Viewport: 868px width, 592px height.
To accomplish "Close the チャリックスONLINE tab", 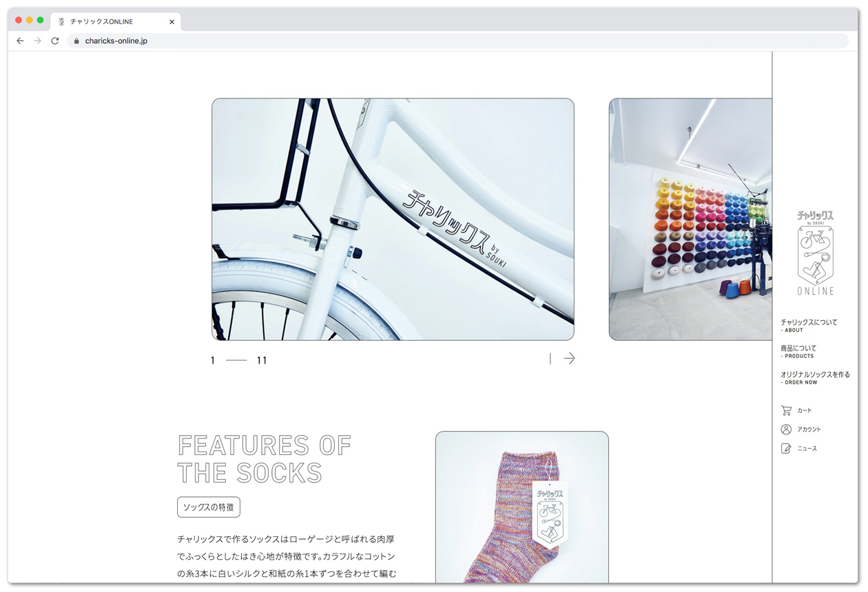I will (x=172, y=22).
